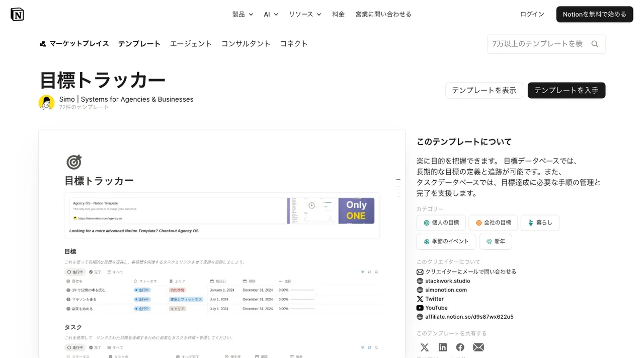Image resolution: width=644 pixels, height=358 pixels.
Task: Click the テンプレートを表示 button
Action: coord(484,90)
